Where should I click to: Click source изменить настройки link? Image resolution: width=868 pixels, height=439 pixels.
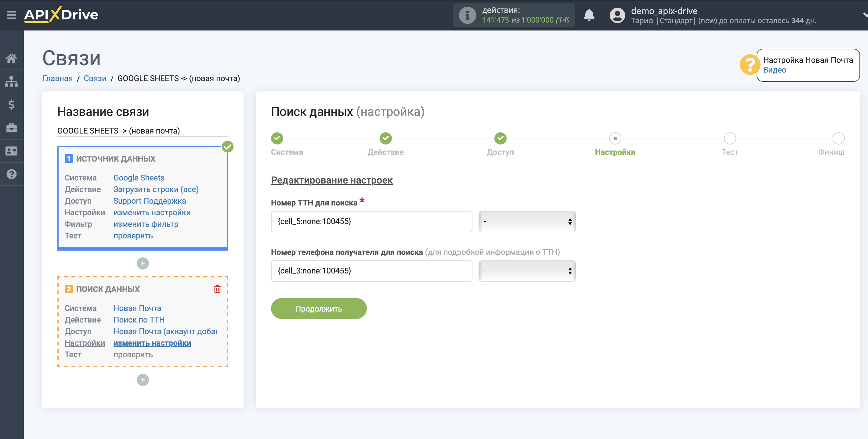click(x=152, y=212)
